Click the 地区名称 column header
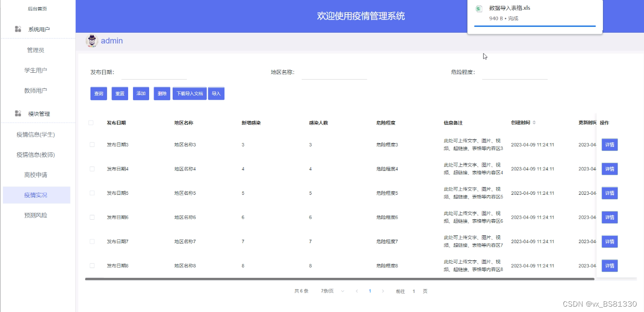644x312 pixels. 184,123
